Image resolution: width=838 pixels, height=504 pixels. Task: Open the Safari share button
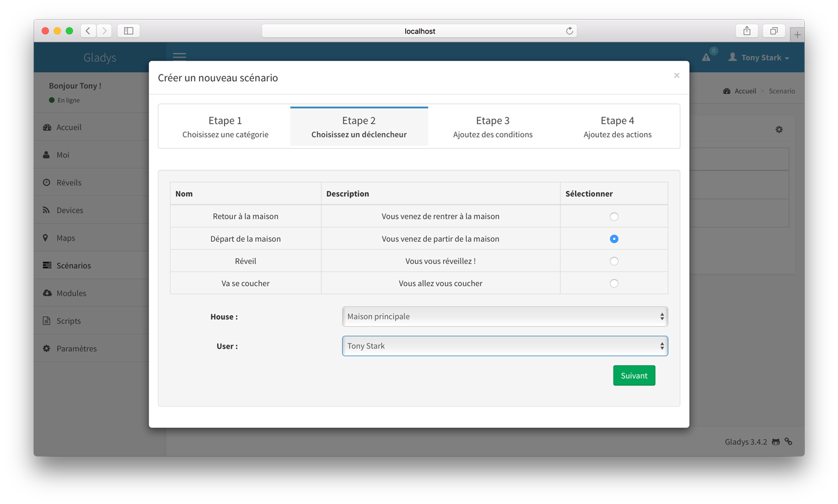click(x=747, y=31)
